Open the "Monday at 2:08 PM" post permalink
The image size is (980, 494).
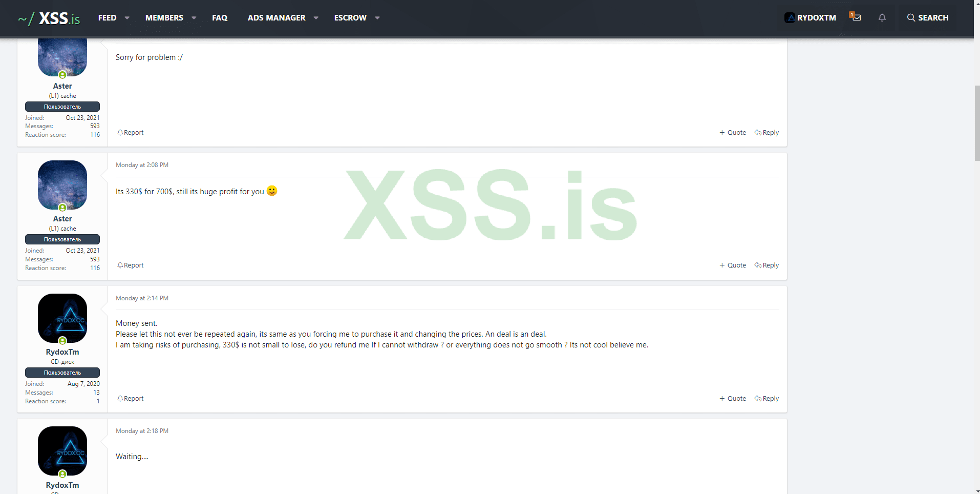tap(142, 165)
